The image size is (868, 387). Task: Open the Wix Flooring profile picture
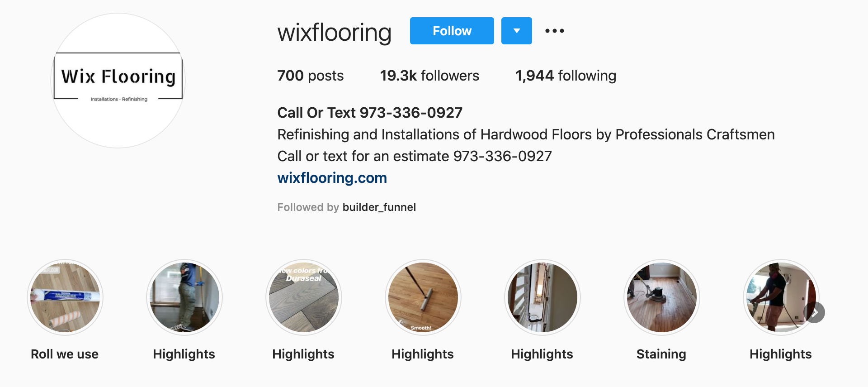pyautogui.click(x=118, y=81)
